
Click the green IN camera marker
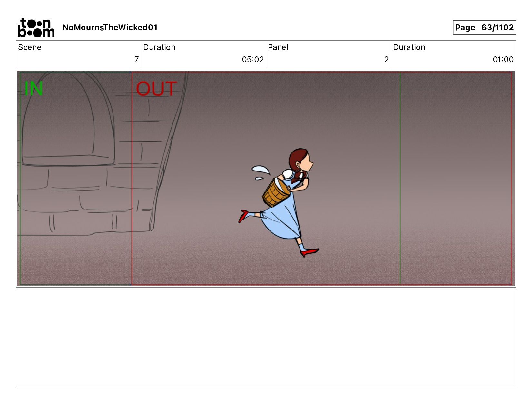(34, 89)
